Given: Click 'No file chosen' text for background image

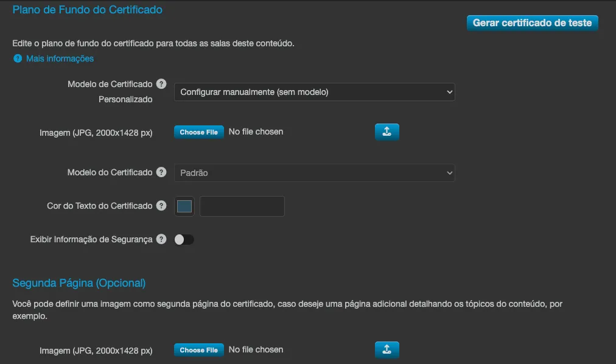Looking at the screenshot, I should pyautogui.click(x=256, y=131).
